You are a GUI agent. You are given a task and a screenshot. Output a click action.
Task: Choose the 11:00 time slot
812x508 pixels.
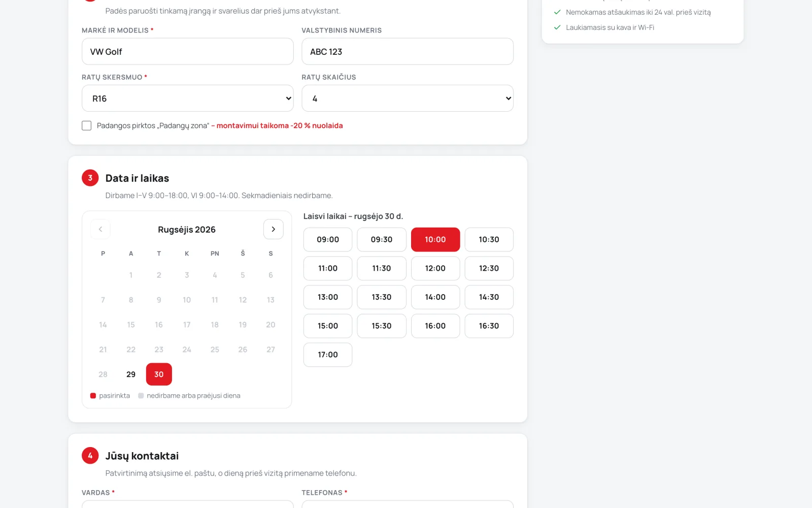pos(328,268)
